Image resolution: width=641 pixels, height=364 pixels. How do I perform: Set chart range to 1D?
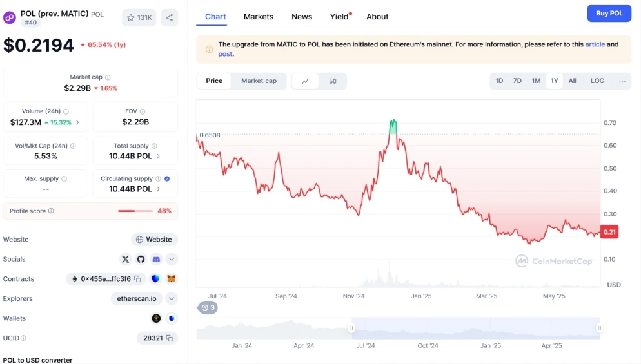(499, 81)
